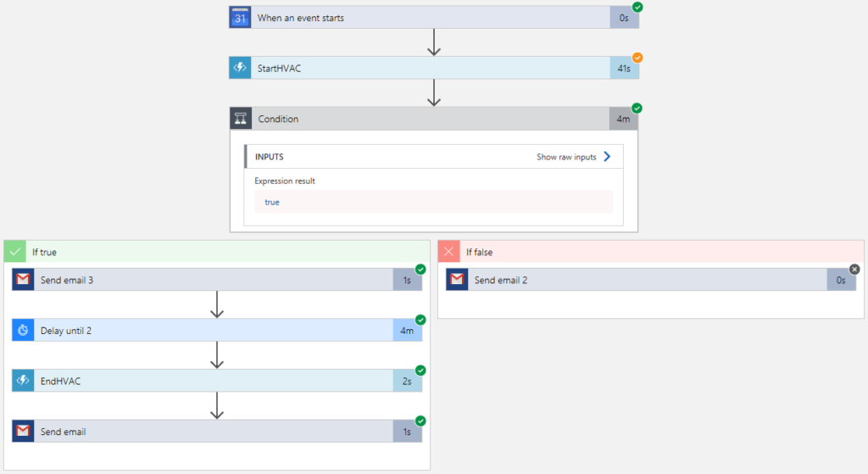This screenshot has height=474, width=868.
Task: Click the Show raw inputs chevron arrow
Action: click(607, 157)
